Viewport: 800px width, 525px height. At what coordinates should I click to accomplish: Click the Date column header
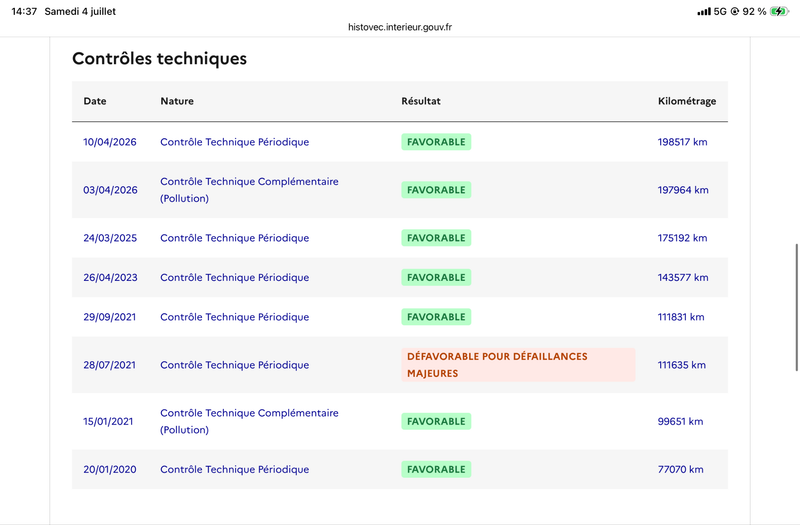click(95, 101)
